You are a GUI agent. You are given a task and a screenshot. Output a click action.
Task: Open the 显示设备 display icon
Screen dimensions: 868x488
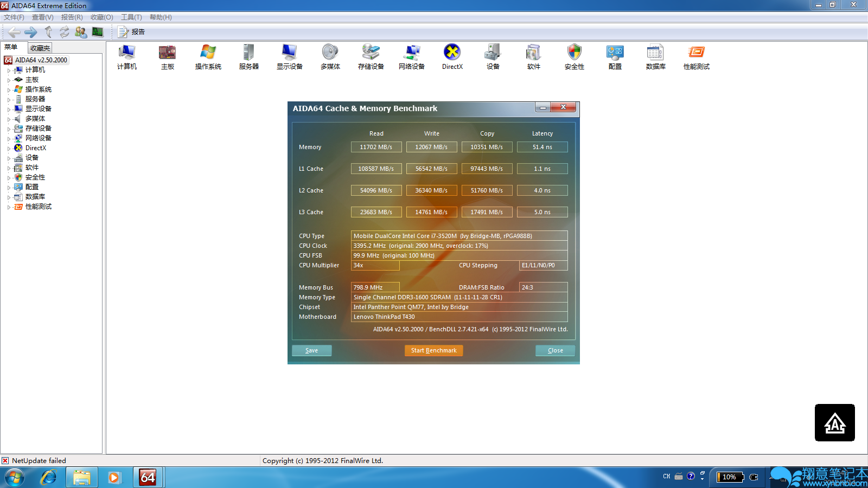tap(290, 57)
